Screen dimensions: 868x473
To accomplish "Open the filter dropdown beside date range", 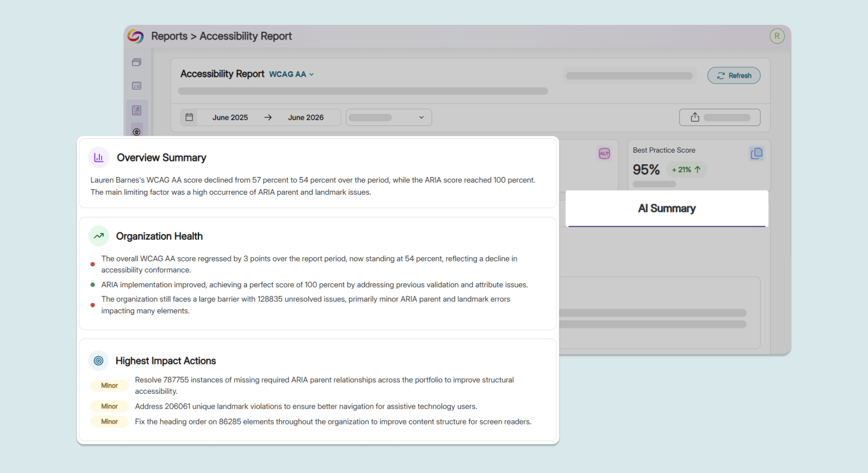I will (389, 117).
